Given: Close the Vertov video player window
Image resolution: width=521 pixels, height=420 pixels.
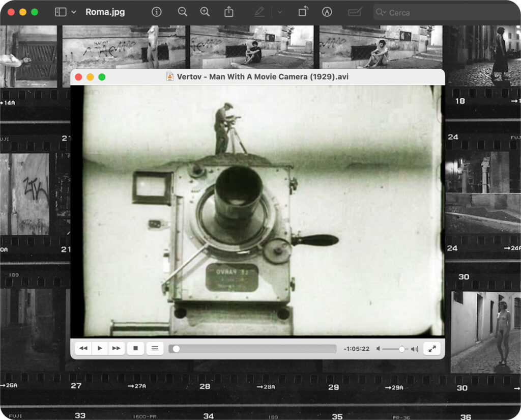Looking at the screenshot, I should [79, 77].
